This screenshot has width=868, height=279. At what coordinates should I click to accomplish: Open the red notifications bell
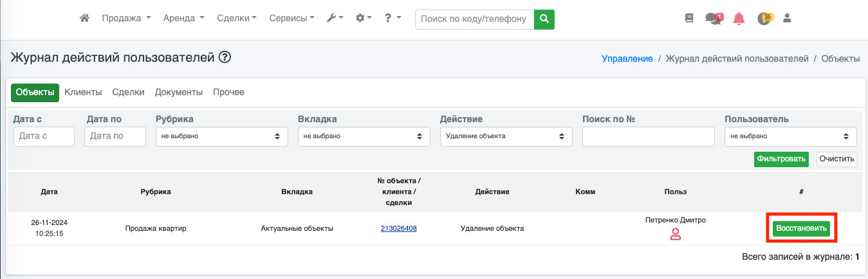739,19
